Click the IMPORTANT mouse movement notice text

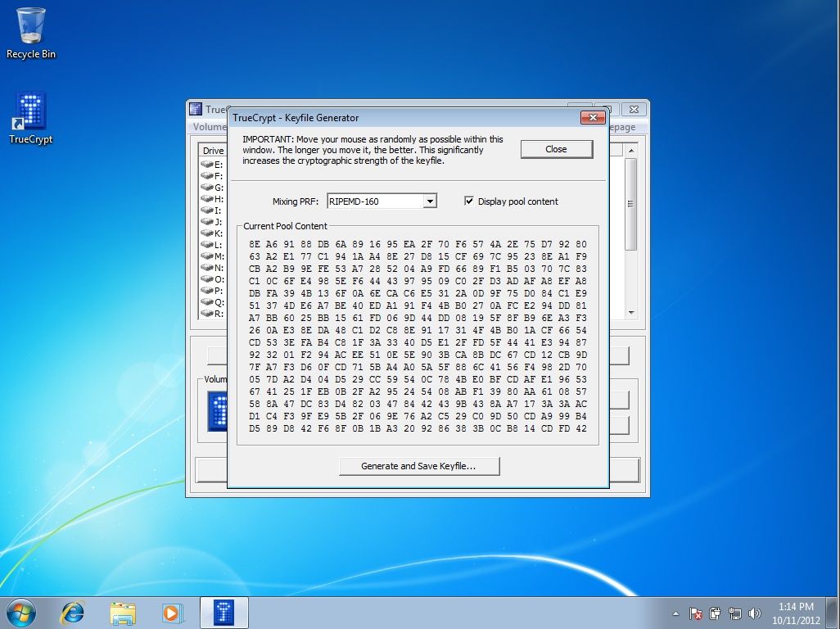(x=373, y=150)
